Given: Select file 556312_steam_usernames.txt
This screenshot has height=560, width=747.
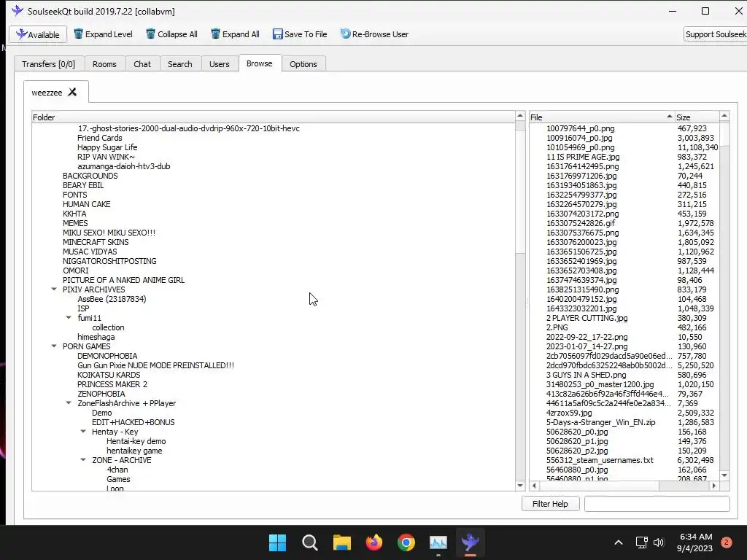Looking at the screenshot, I should click(600, 460).
